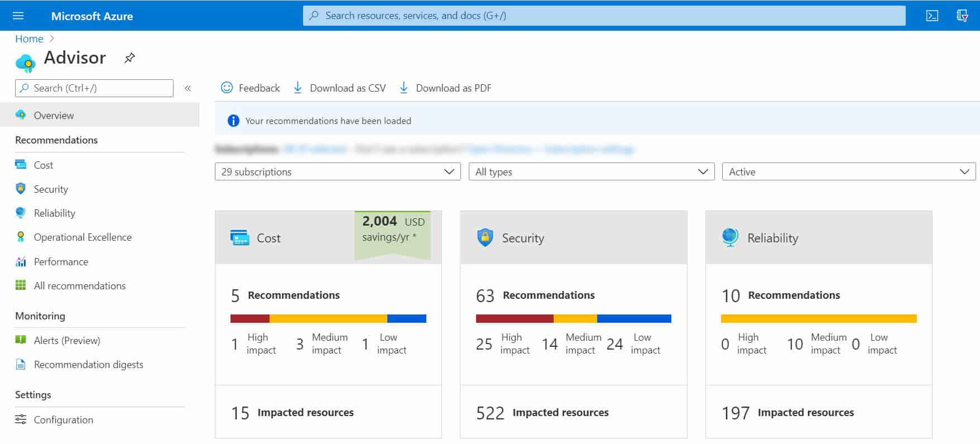Open the Active status dropdown
980x444 pixels.
click(x=849, y=171)
